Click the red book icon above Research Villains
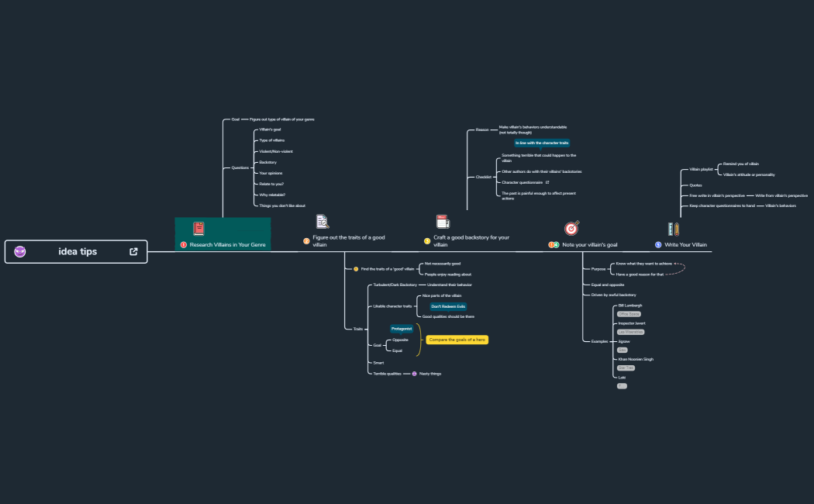The image size is (814, 504). pos(198,228)
